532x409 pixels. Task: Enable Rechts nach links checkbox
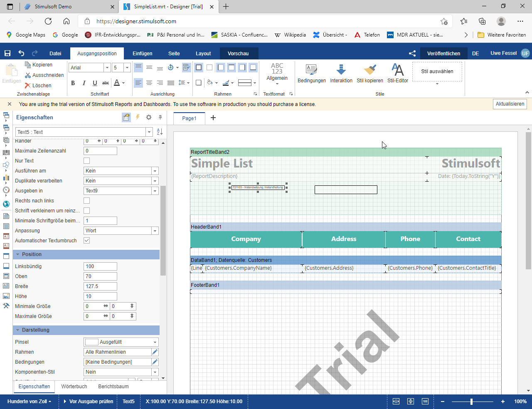click(87, 201)
